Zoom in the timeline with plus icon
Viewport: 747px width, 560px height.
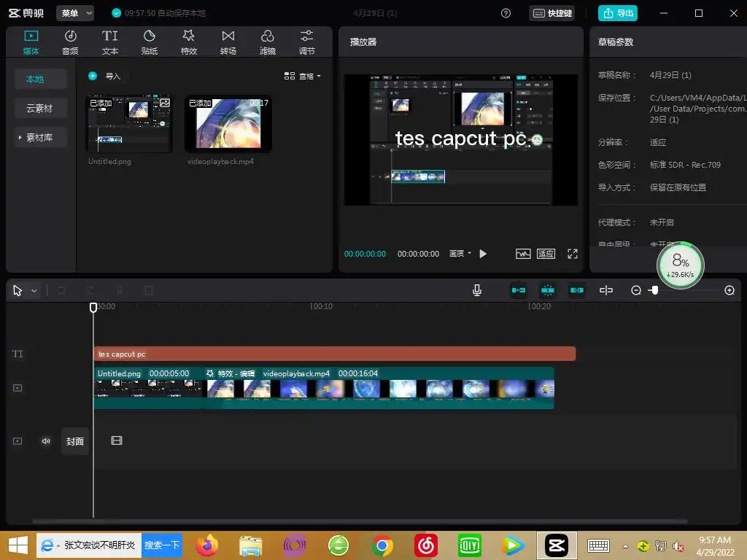tap(729, 290)
